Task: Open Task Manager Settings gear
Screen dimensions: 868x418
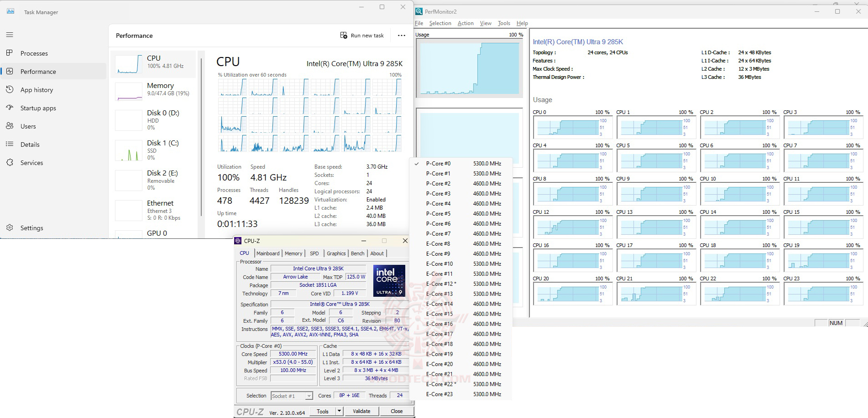Action: point(10,227)
